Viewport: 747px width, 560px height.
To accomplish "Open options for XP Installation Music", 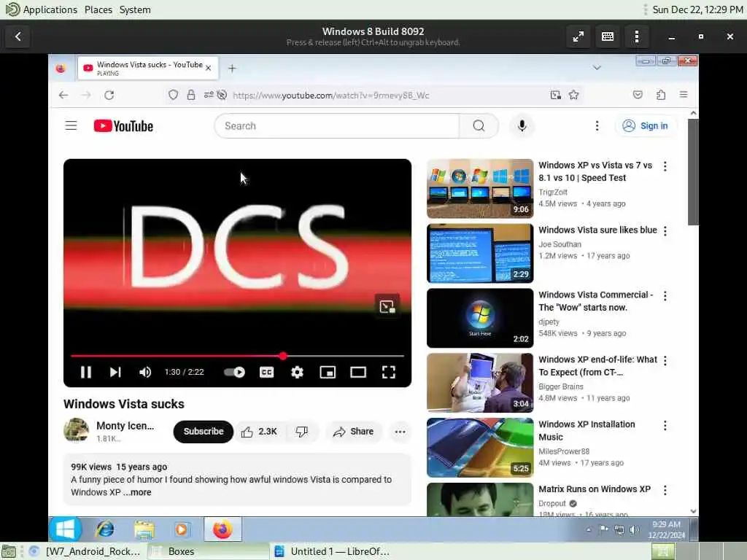I will [x=665, y=425].
